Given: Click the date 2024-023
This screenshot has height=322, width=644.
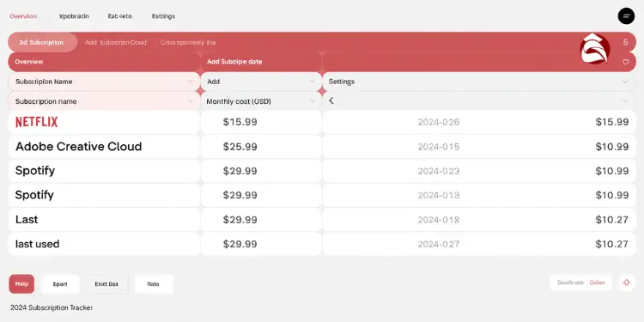Looking at the screenshot, I should click(439, 171).
